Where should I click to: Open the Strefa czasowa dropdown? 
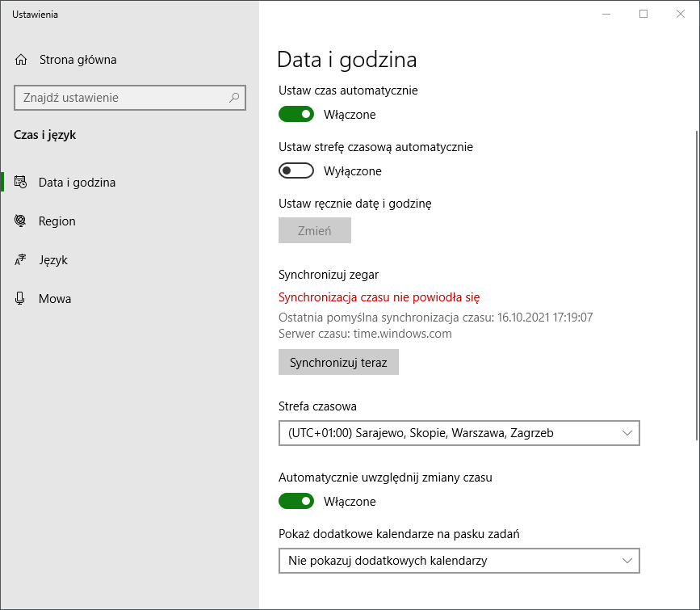point(459,433)
